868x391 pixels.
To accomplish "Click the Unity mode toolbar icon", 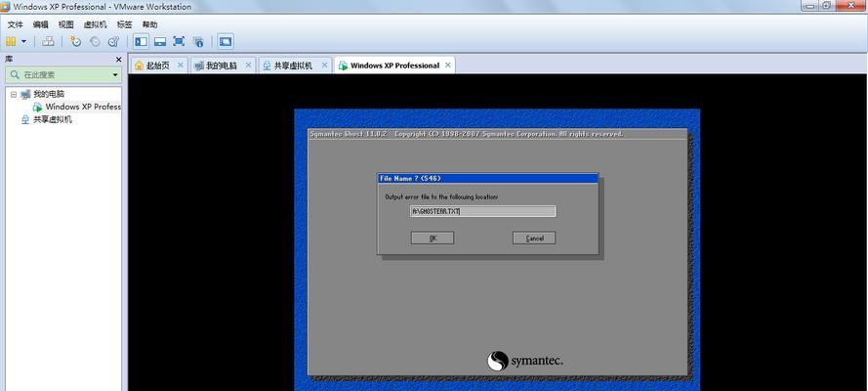I will (x=198, y=41).
